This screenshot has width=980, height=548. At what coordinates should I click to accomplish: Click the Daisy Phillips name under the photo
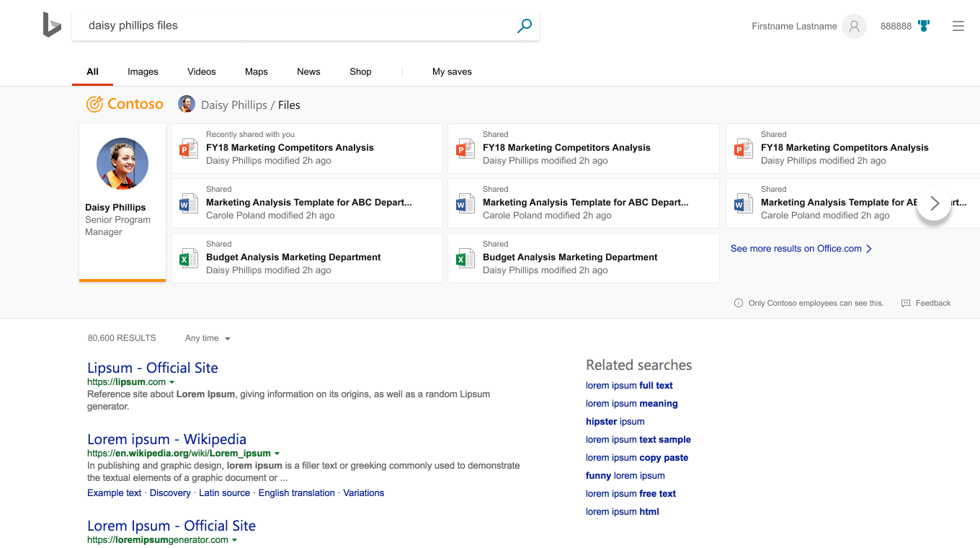(115, 208)
